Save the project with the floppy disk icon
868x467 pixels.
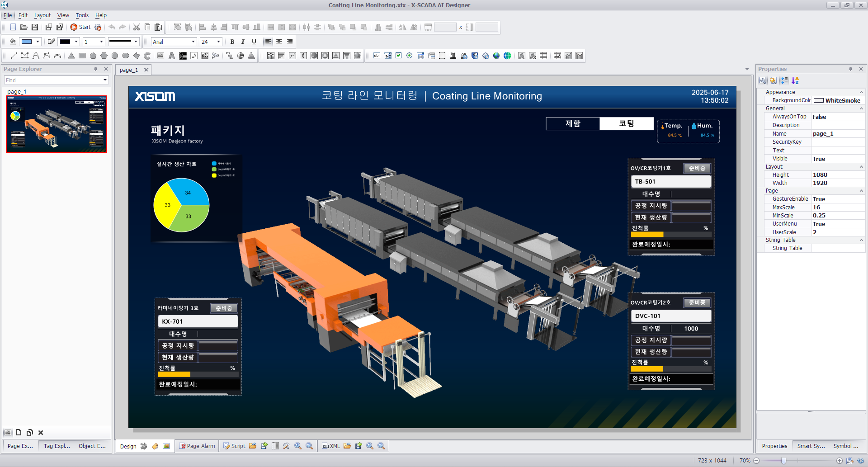point(35,27)
